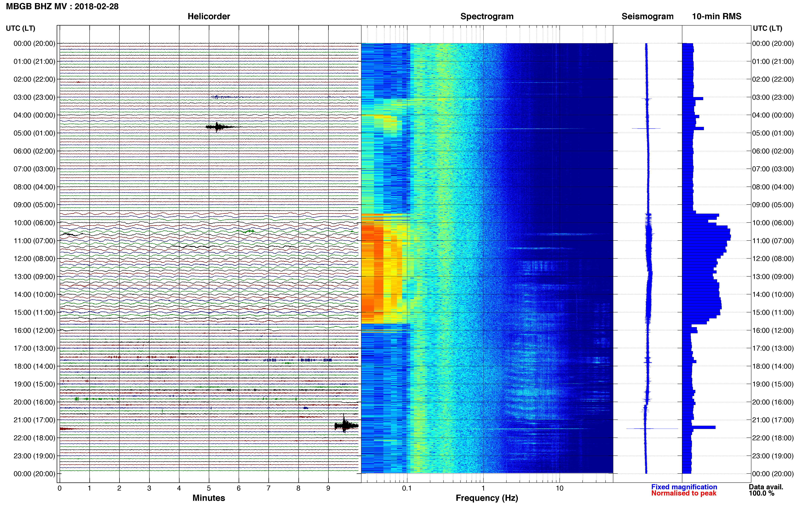
Task: Click the longest RMS bar near 21:20
Action: click(699, 427)
